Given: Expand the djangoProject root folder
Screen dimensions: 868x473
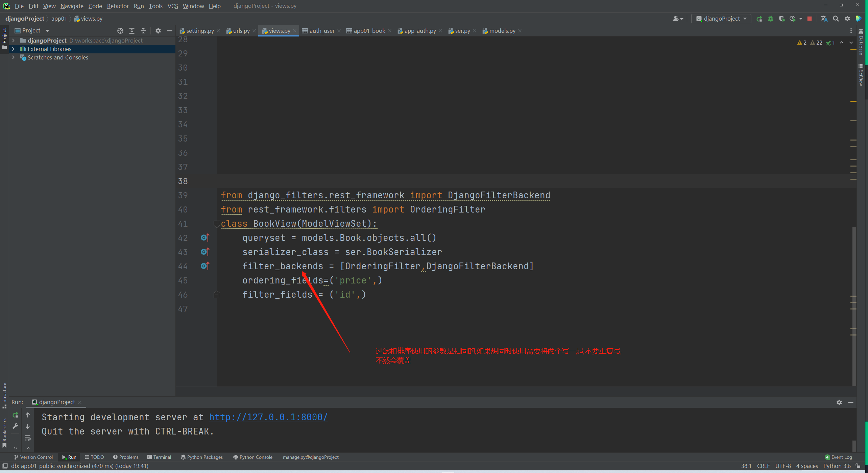Looking at the screenshot, I should tap(13, 41).
